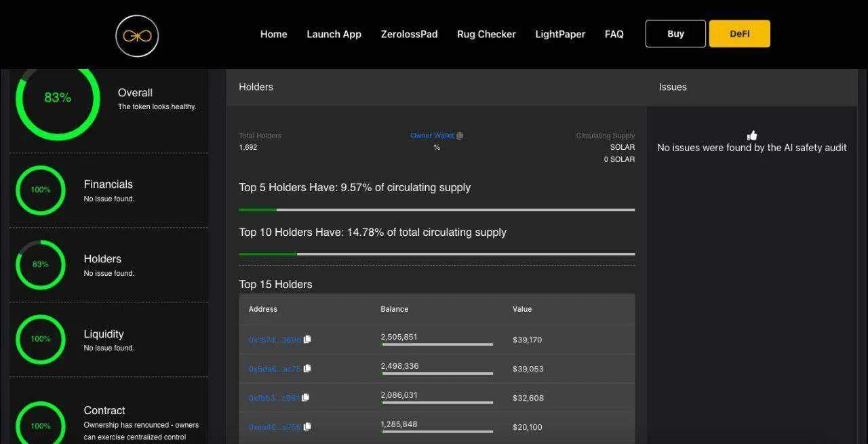Open the holder address with $39,170 value

(x=275, y=340)
